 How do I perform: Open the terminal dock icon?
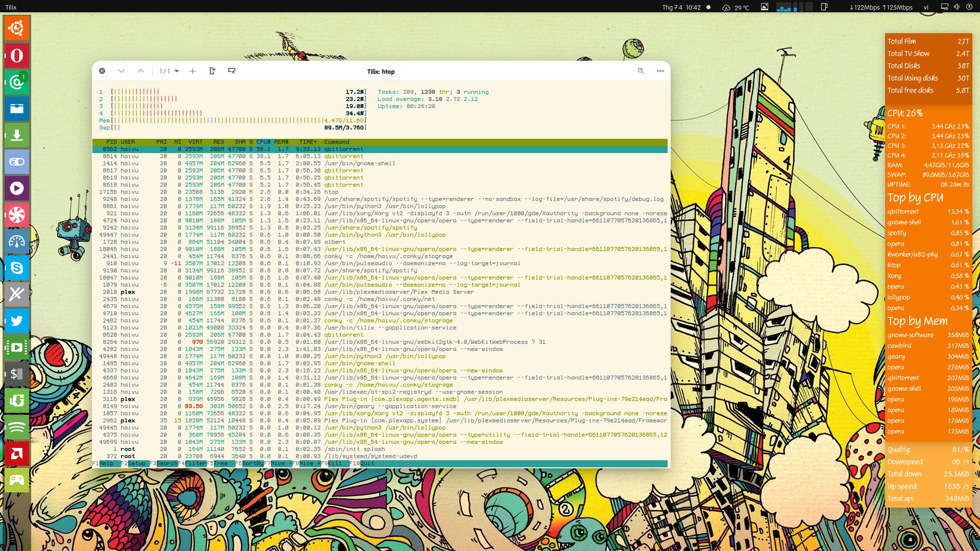pos(17,373)
